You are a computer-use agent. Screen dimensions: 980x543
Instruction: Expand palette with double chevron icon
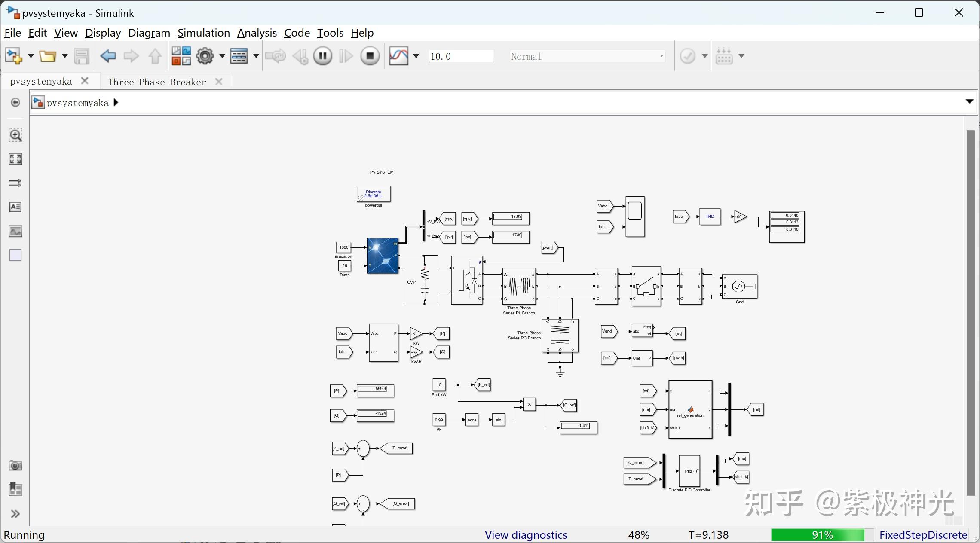(15, 514)
